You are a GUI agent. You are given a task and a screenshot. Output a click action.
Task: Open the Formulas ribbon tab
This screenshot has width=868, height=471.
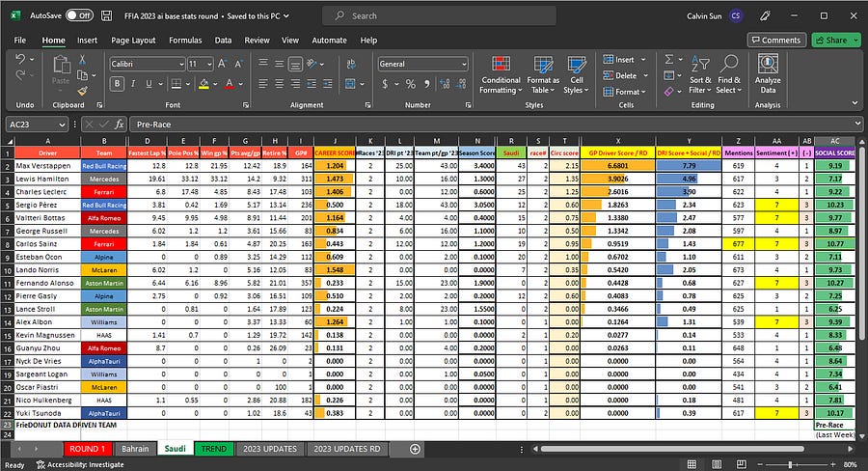coord(184,41)
